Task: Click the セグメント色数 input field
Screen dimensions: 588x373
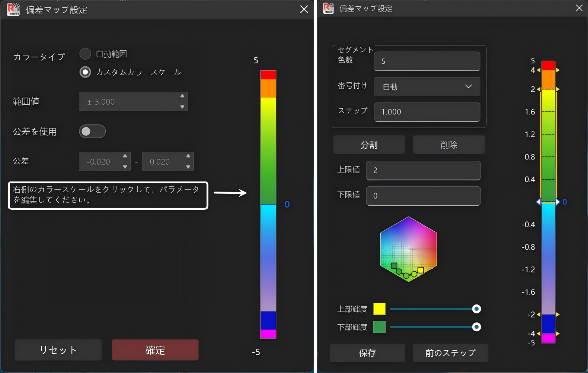Action: tap(427, 61)
